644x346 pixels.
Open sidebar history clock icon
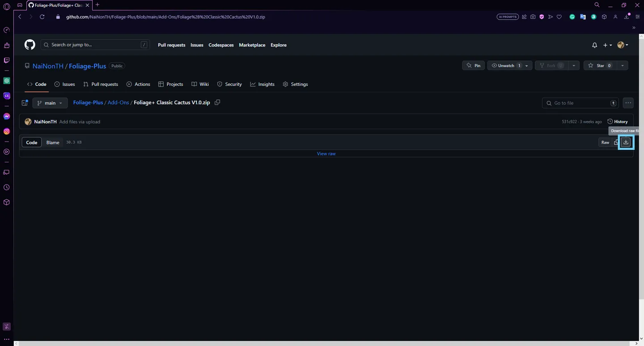pyautogui.click(x=7, y=187)
